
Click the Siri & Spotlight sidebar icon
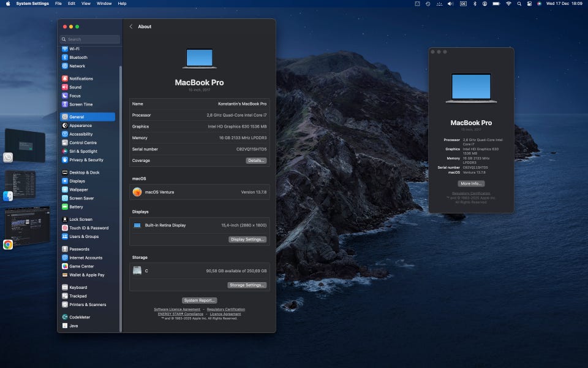tap(65, 151)
